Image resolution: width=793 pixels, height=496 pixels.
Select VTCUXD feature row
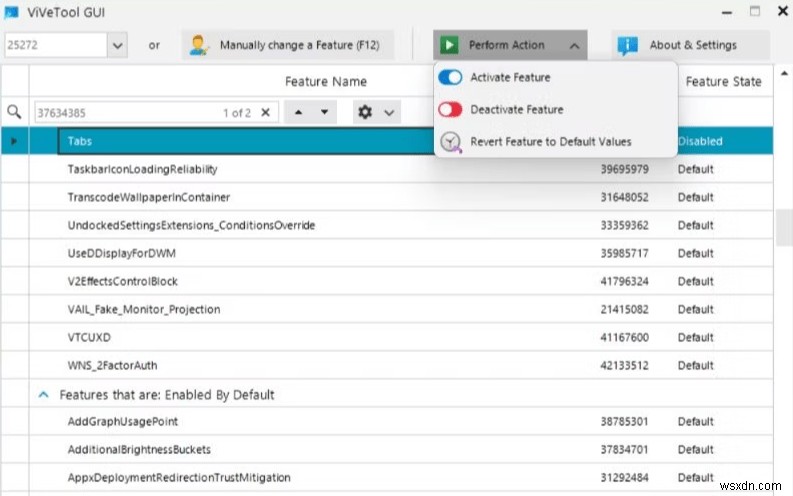tap(387, 337)
